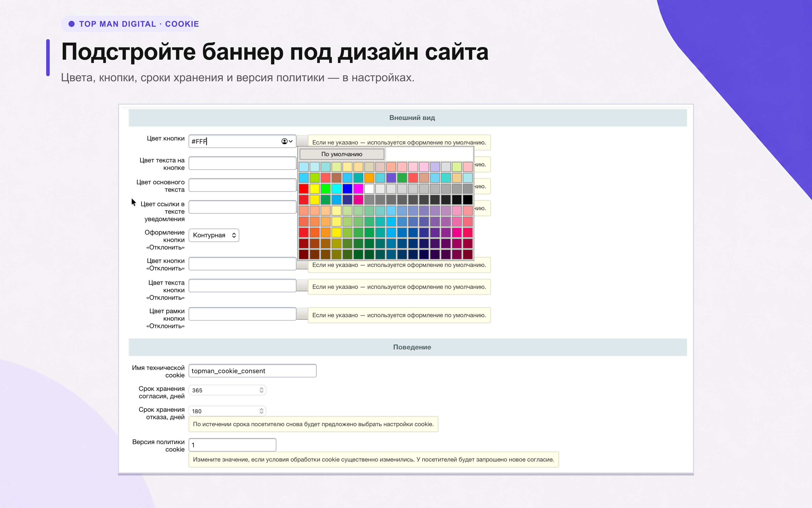Viewport: 812px width, 508px height.
Task: Focus Цвет рамки кнопки «Отклонить» input
Action: (242, 314)
